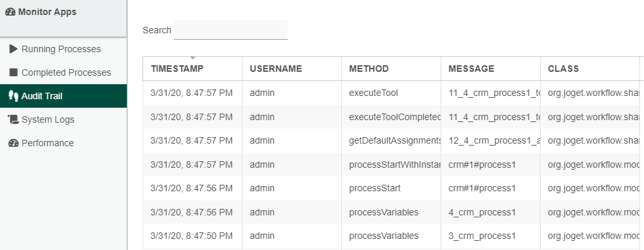644x250 pixels.
Task: Click the Monitor Apps gauge icon
Action: click(10, 12)
